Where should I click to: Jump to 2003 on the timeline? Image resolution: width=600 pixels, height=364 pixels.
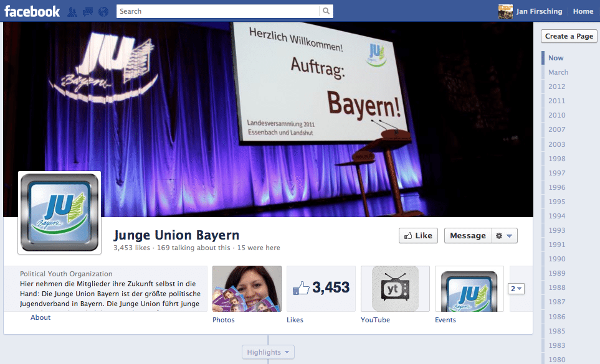[557, 144]
